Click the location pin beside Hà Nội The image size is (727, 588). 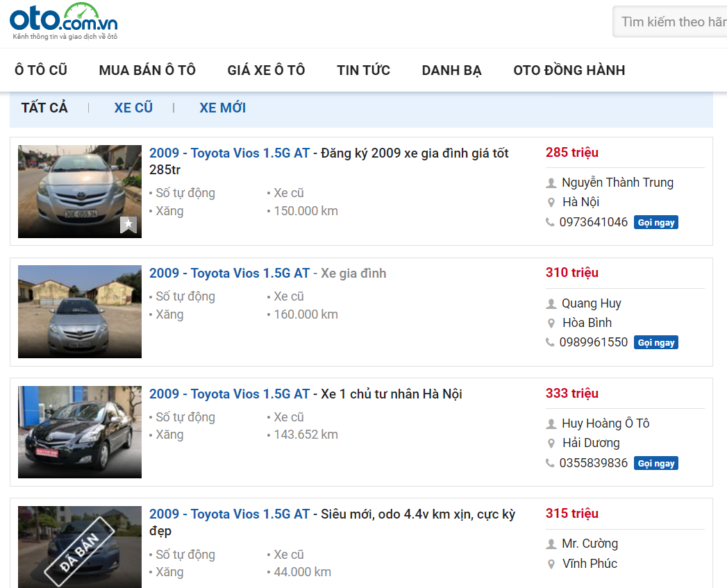pos(552,203)
